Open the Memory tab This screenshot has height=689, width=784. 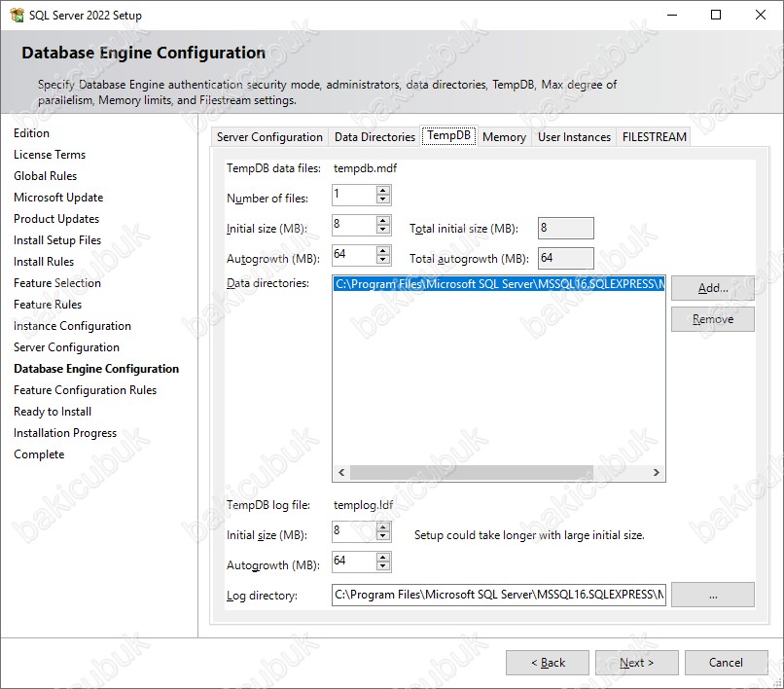pyautogui.click(x=504, y=137)
